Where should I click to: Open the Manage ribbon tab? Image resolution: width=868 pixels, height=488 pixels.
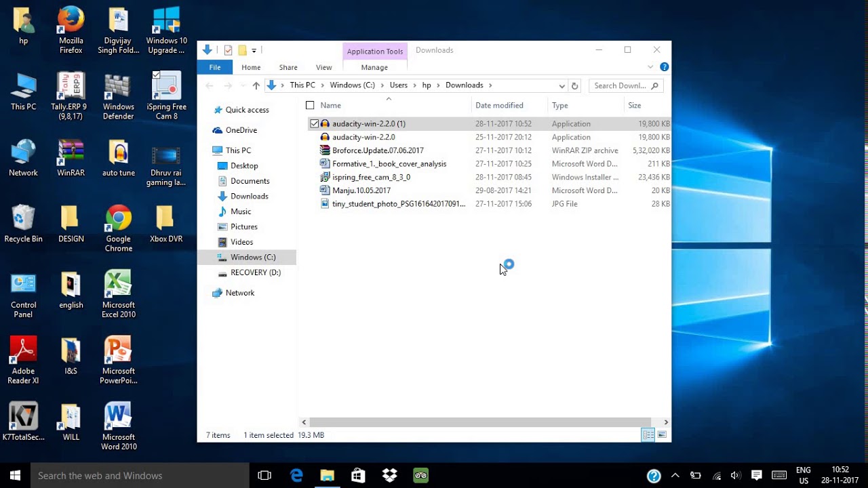(x=374, y=67)
